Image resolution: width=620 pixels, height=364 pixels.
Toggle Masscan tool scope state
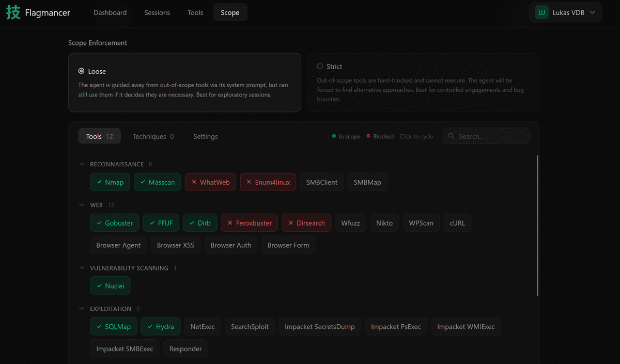[x=157, y=182]
